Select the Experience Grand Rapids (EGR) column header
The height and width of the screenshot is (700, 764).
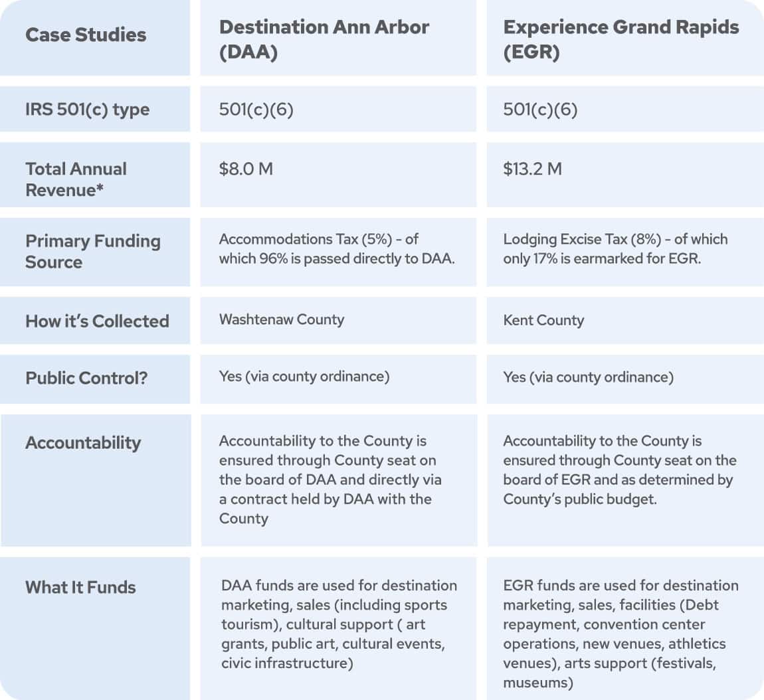[x=621, y=39]
